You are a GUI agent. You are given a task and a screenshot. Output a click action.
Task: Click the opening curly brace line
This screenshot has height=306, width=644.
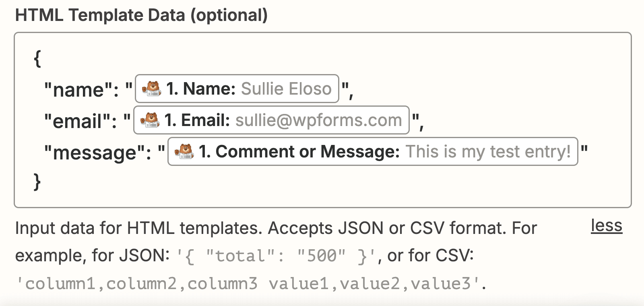coord(37,59)
